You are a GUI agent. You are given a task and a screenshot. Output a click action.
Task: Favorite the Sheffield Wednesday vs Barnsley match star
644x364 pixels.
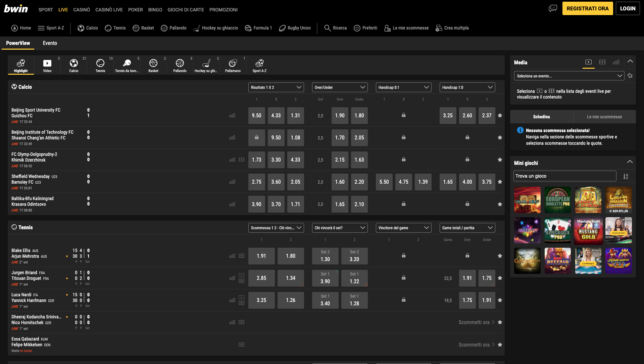point(500,182)
